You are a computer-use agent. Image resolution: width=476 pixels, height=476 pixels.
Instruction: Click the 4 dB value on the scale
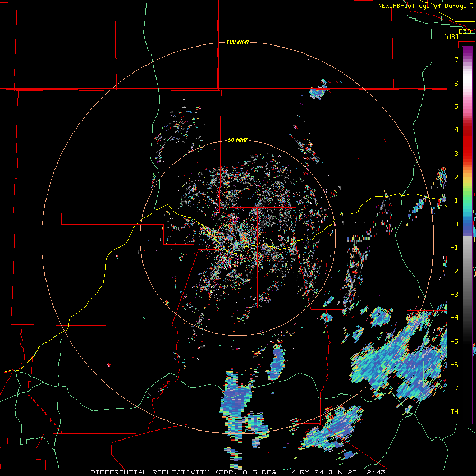[x=456, y=130]
